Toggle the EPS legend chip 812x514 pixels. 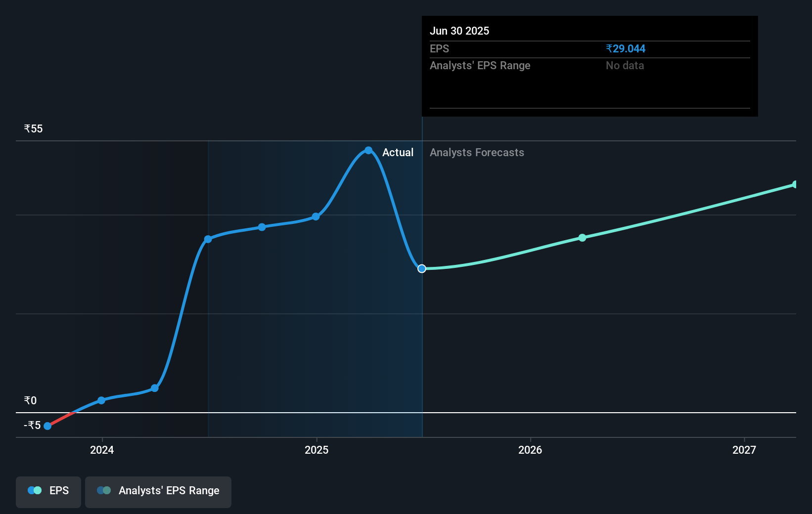[48, 492]
